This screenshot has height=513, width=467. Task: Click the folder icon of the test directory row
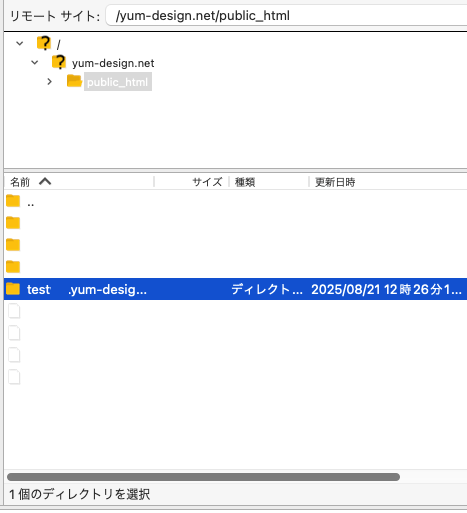click(x=13, y=289)
